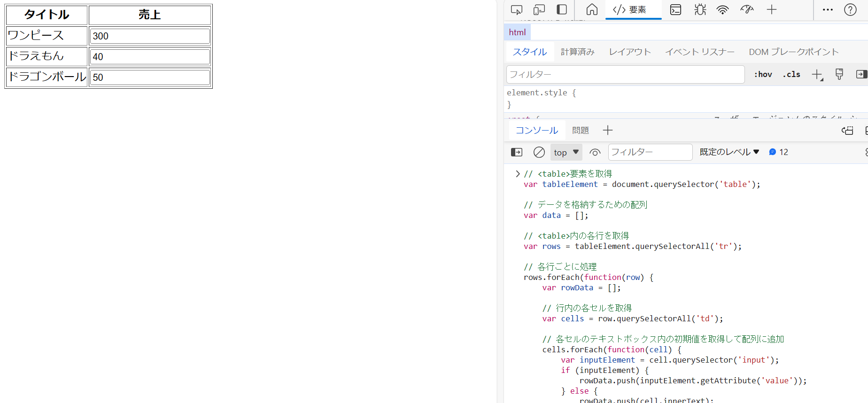Select the 問題 drawer tab
868x403 pixels.
581,130
